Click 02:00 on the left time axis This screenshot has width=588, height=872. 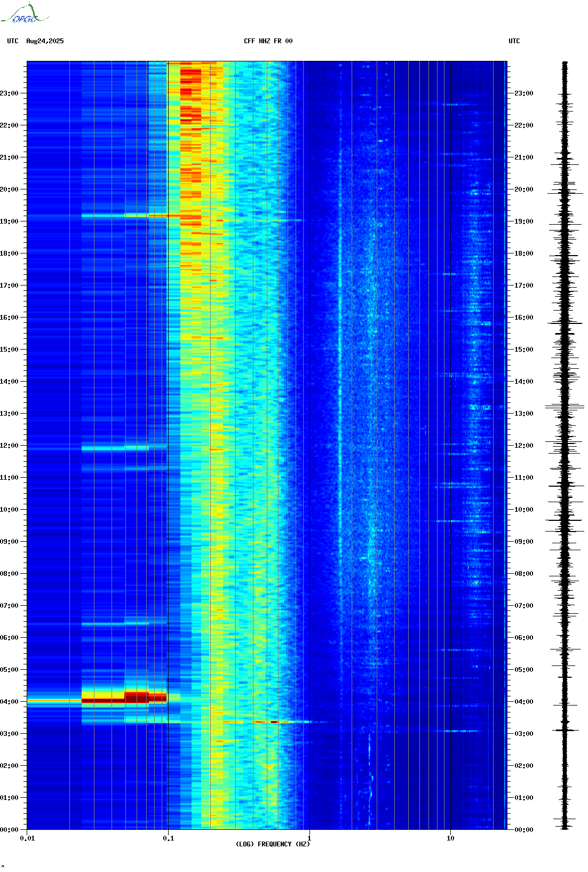pos(9,766)
